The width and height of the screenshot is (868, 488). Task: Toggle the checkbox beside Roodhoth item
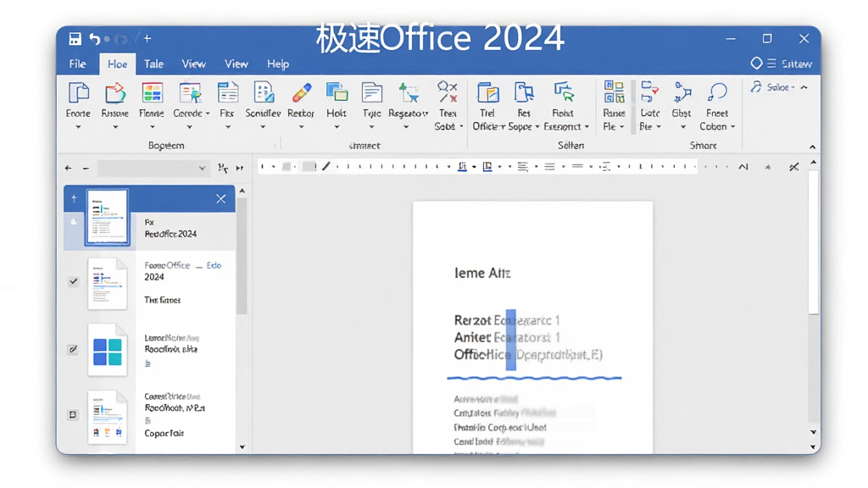click(x=73, y=415)
